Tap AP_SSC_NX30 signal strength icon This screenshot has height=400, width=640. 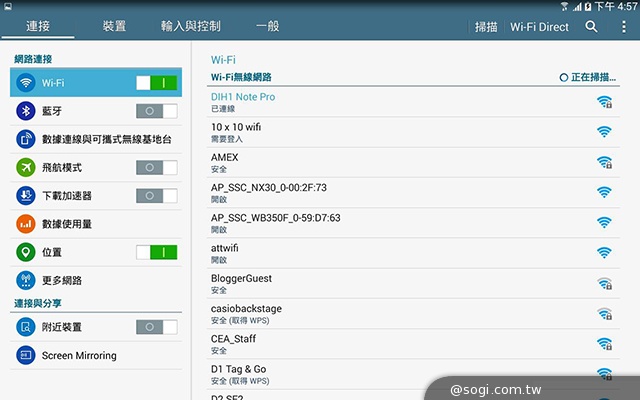coord(604,192)
